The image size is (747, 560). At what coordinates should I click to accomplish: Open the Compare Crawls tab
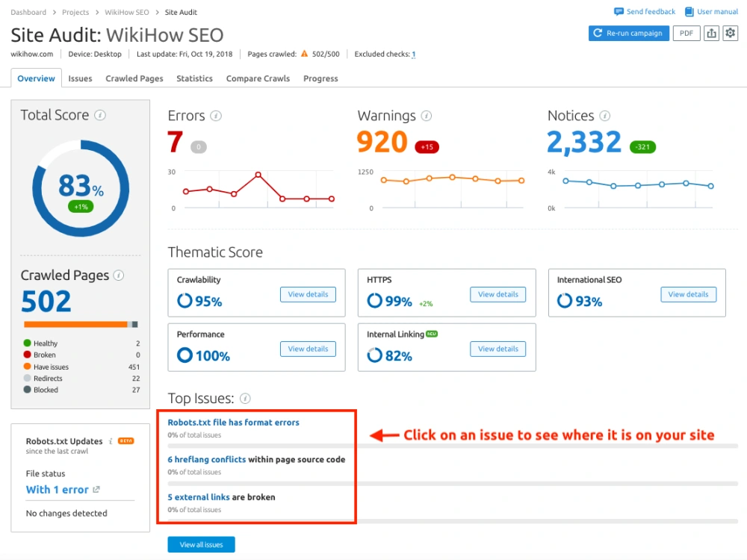pyautogui.click(x=258, y=78)
